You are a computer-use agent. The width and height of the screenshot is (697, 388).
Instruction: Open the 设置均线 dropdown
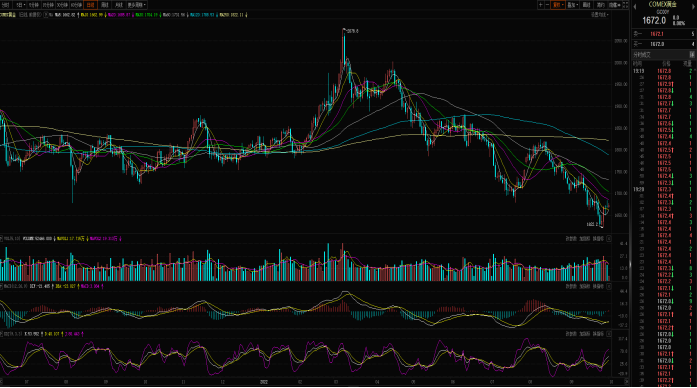pos(600,15)
